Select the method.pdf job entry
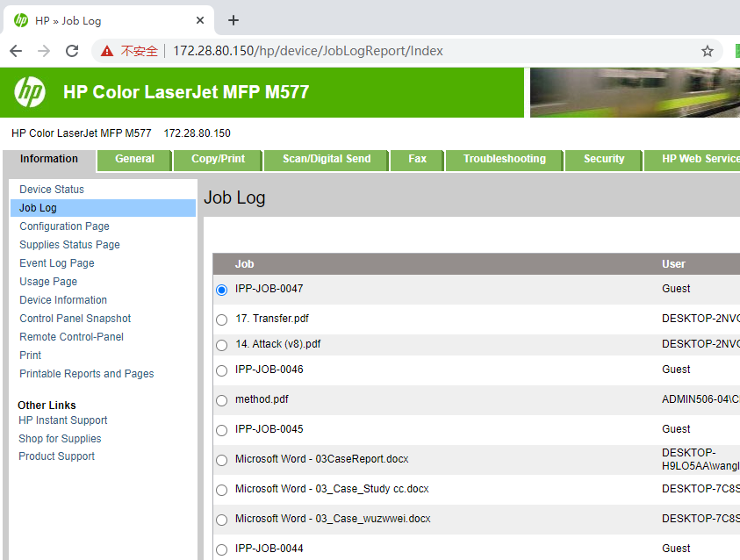Viewport: 740px width, 560px height. [221, 399]
